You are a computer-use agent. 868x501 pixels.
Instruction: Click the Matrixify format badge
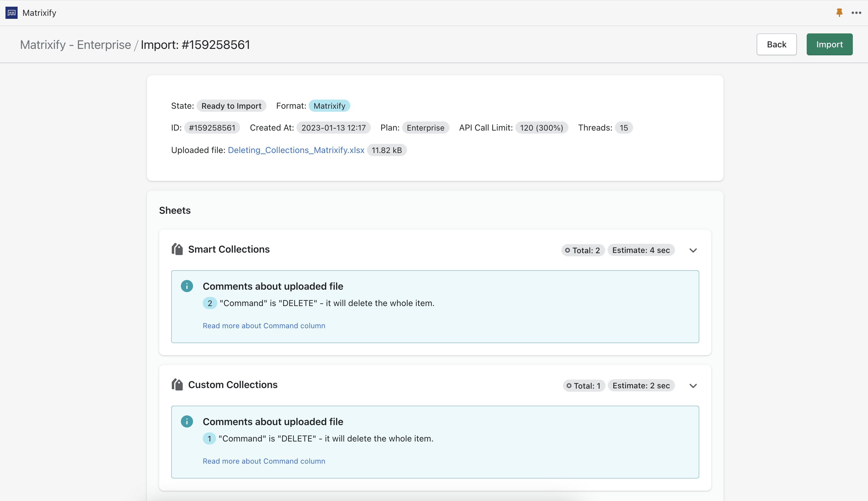pos(329,106)
